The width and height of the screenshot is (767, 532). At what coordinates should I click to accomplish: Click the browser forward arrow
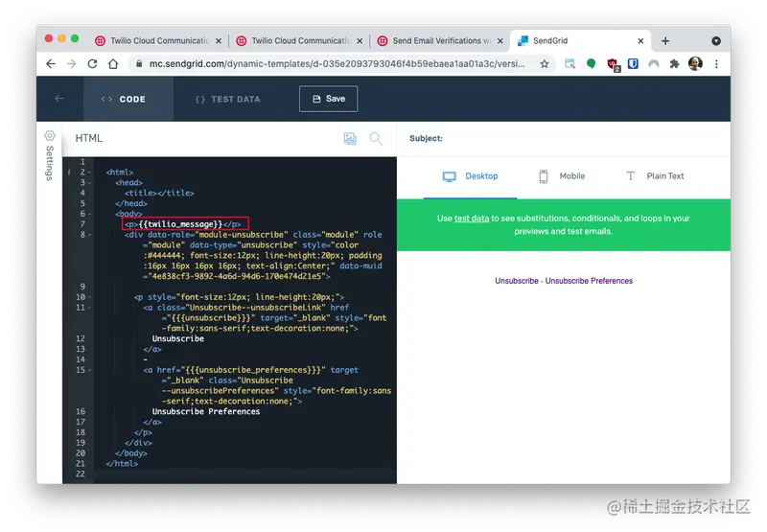tap(71, 63)
